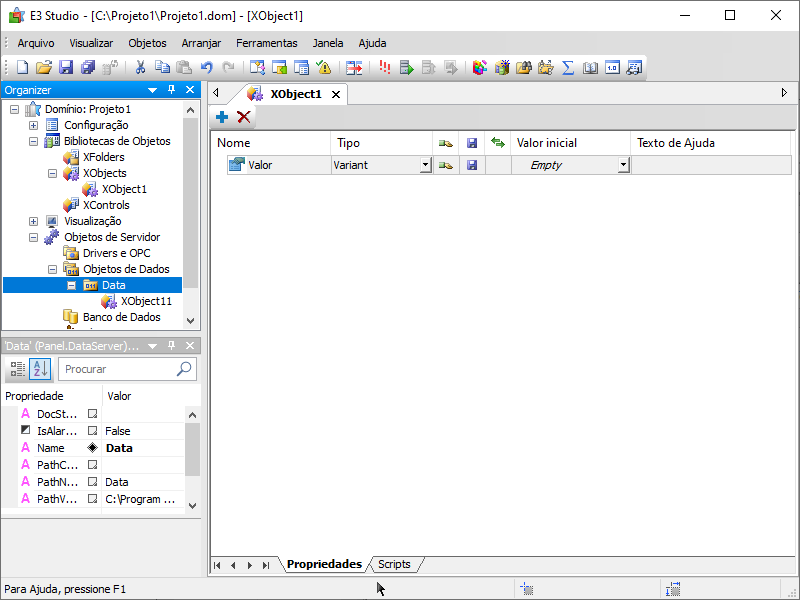Click the scissors Cut toolbar icon

[x=140, y=68]
